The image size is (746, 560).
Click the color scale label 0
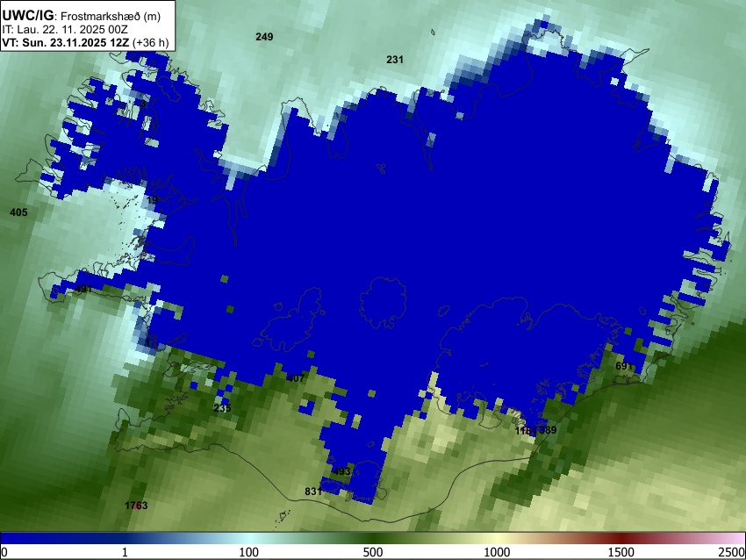pos(4,552)
